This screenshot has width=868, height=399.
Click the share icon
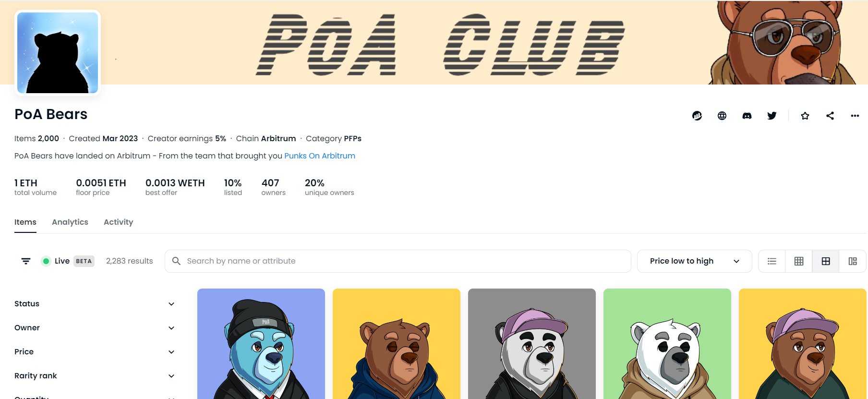[x=830, y=116]
